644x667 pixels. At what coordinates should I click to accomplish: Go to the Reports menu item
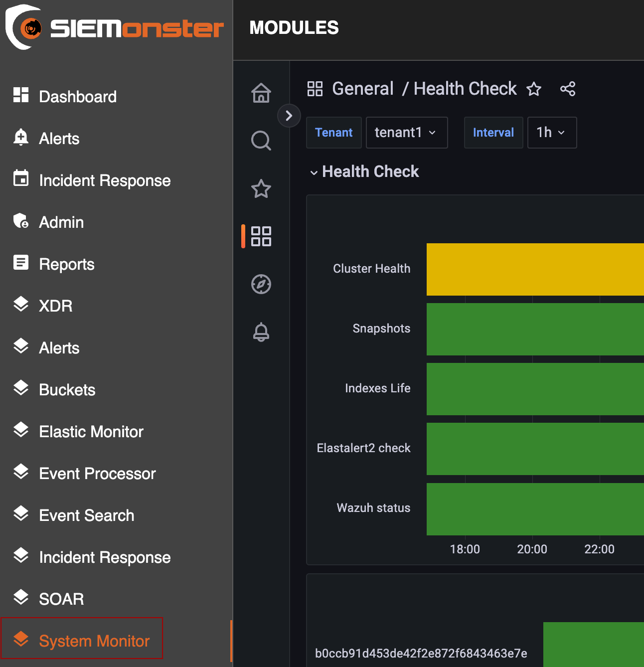click(67, 264)
